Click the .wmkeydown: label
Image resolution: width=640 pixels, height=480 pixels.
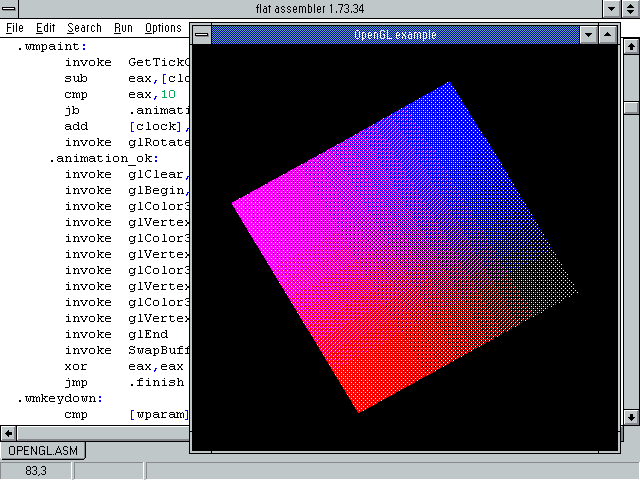(60, 398)
